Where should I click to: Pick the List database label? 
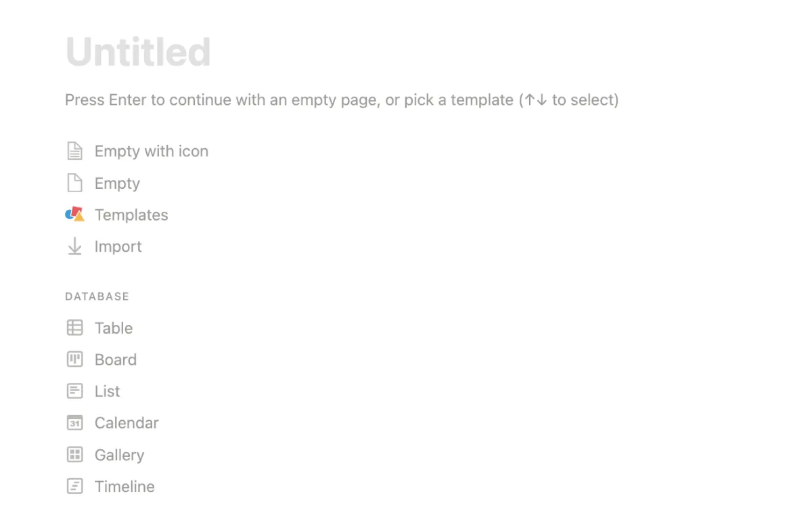(x=107, y=391)
